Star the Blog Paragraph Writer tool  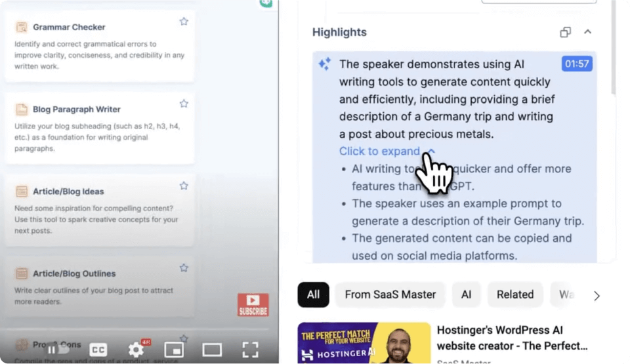tap(184, 104)
